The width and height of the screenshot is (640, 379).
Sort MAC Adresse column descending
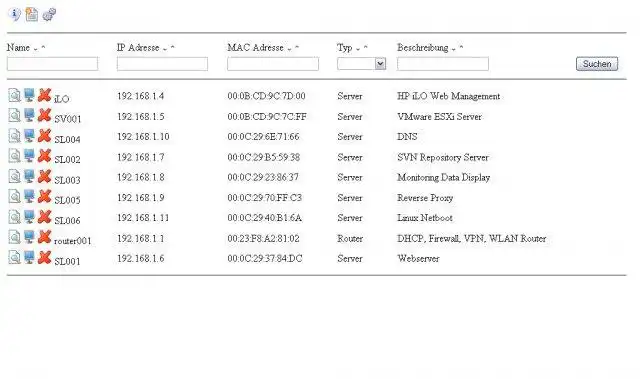[289, 49]
